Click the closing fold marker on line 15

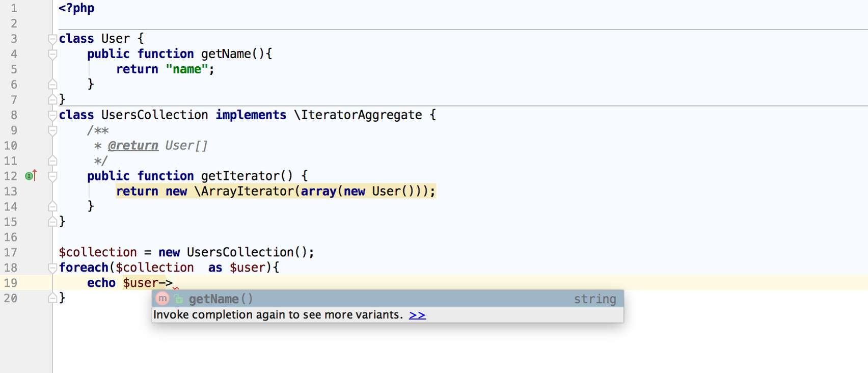[52, 222]
